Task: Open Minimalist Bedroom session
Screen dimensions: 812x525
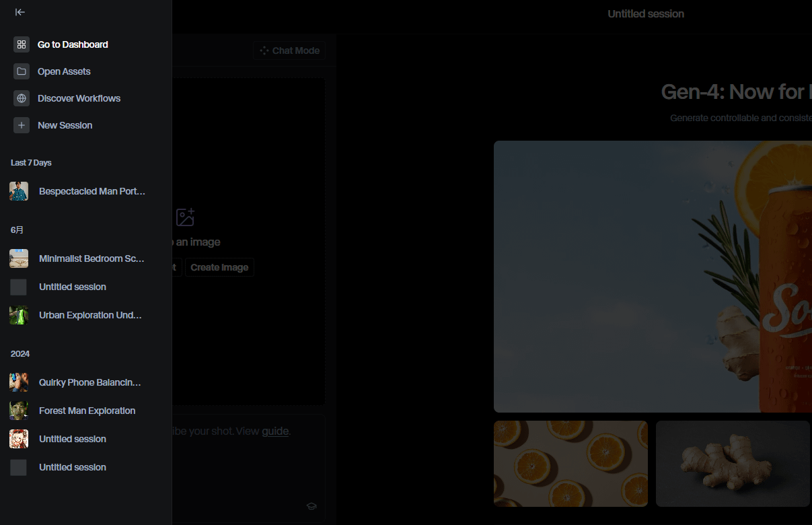Action: coord(91,258)
